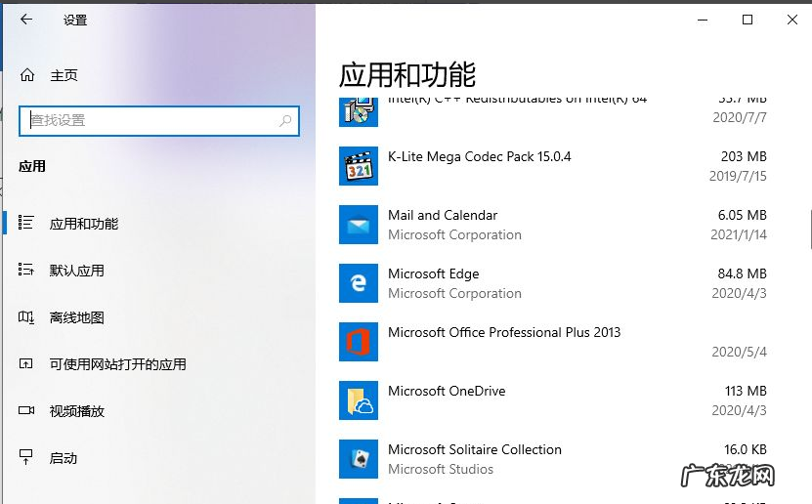This screenshot has height=504, width=812.
Task: Go to 主页 settings home
Action: [x=64, y=75]
